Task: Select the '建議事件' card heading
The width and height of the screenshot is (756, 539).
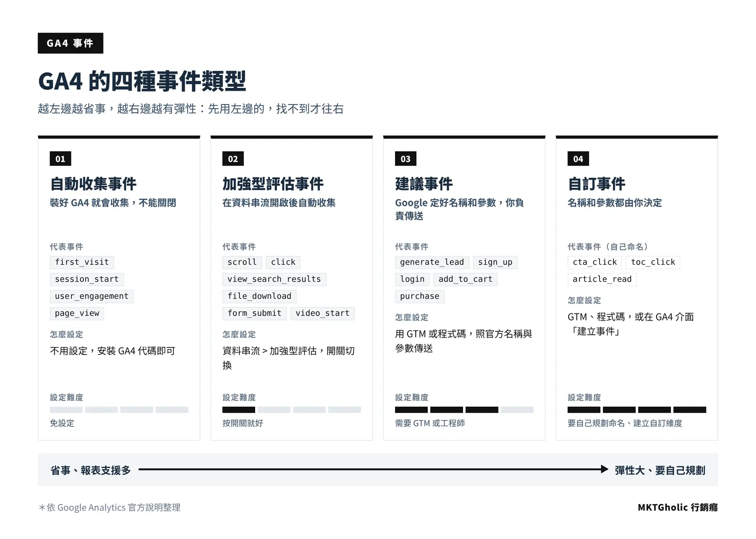Action: pyautogui.click(x=424, y=184)
